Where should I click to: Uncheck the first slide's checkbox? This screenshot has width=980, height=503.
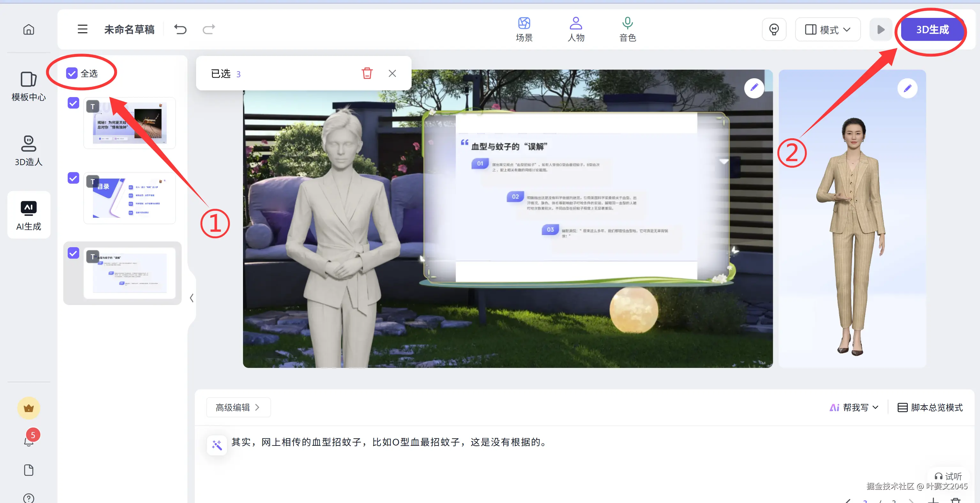coord(73,103)
